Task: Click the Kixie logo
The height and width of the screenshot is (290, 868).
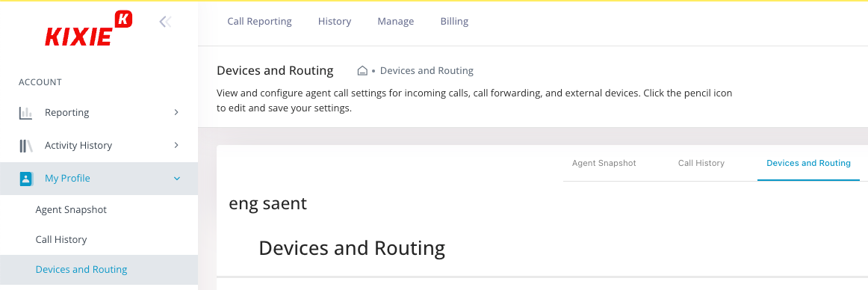Action: [88, 29]
